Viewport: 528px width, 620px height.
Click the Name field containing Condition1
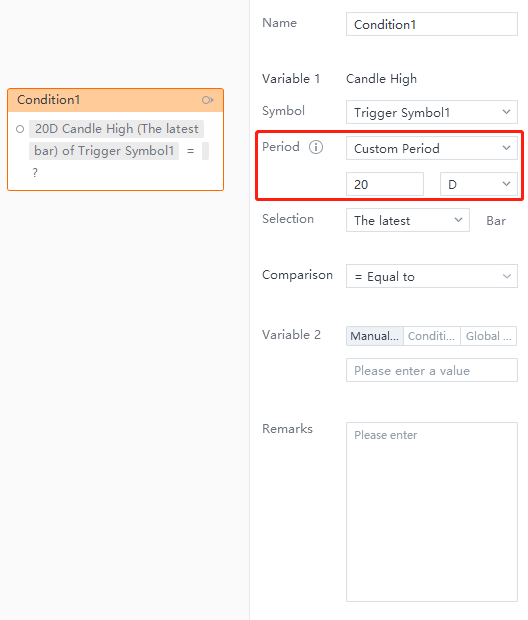click(x=431, y=24)
